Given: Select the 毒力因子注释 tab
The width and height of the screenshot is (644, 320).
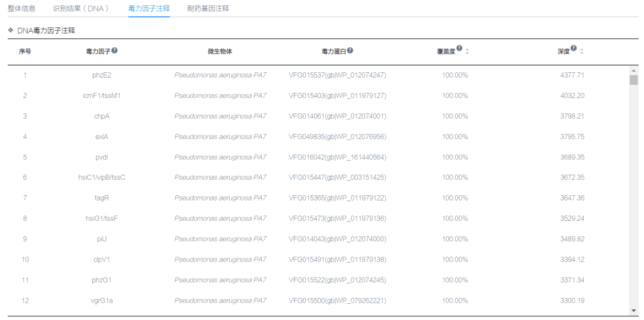Looking at the screenshot, I should tap(149, 8).
